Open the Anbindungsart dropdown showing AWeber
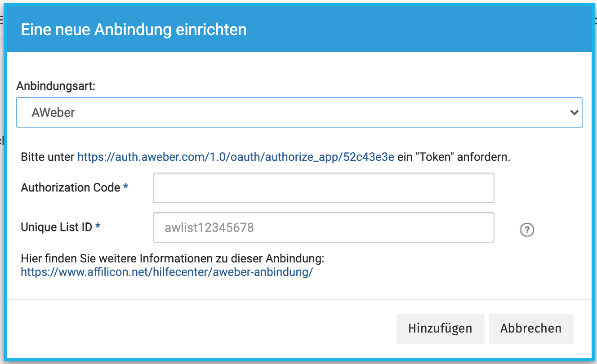This screenshot has height=364, width=597. click(x=299, y=112)
